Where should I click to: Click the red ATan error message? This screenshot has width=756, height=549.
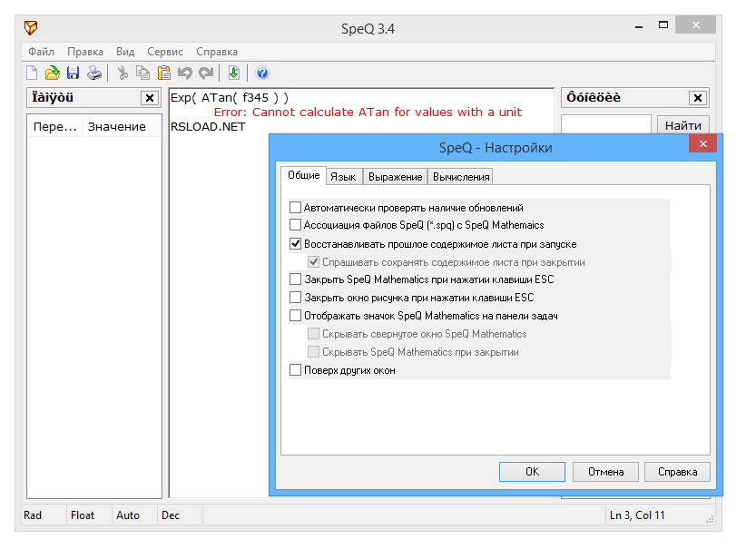pyautogui.click(x=368, y=113)
